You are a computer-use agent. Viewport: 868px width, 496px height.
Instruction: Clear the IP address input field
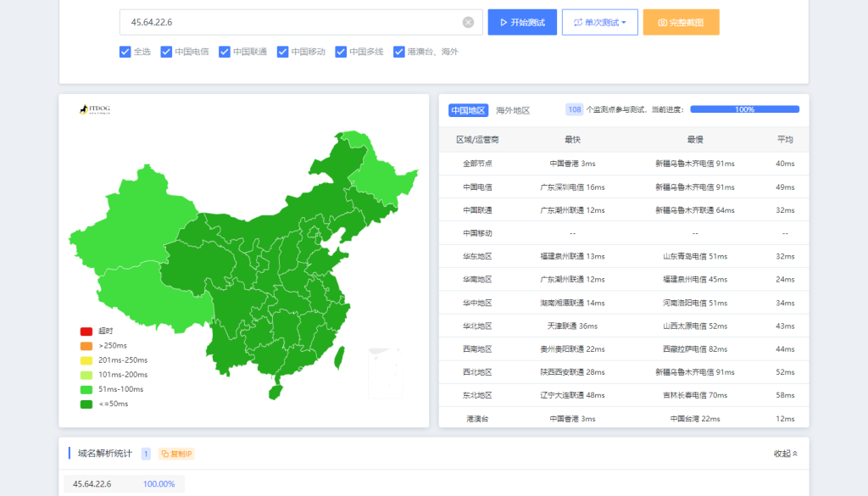point(468,22)
